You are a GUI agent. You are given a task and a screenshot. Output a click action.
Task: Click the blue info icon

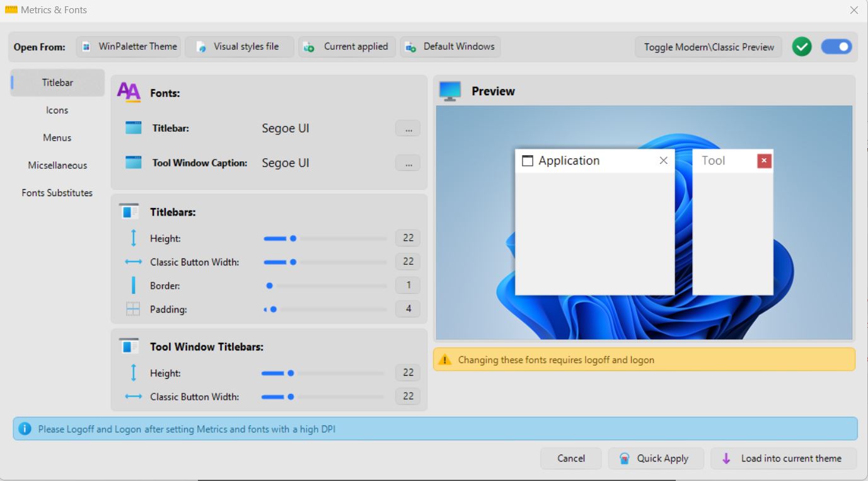[25, 429]
